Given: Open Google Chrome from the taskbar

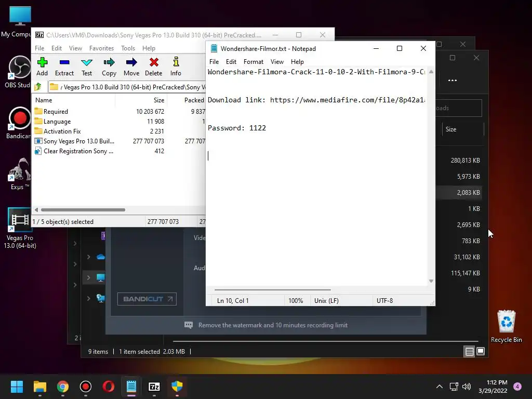Looking at the screenshot, I should (63, 387).
